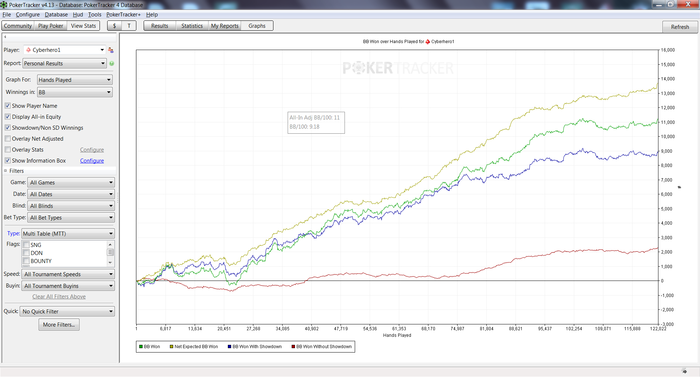
Task: Switch to the Statistics tab
Action: tap(192, 26)
